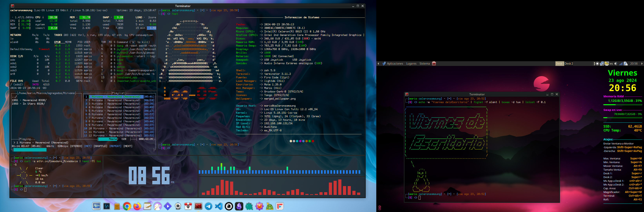Open the '1991 - Nevermind @320/' folder

point(29,100)
